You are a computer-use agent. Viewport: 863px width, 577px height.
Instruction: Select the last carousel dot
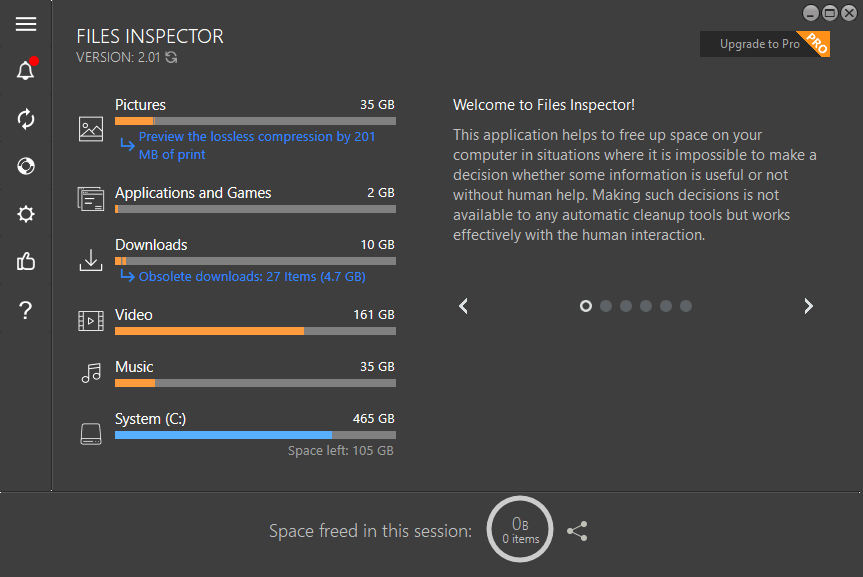[x=686, y=306]
